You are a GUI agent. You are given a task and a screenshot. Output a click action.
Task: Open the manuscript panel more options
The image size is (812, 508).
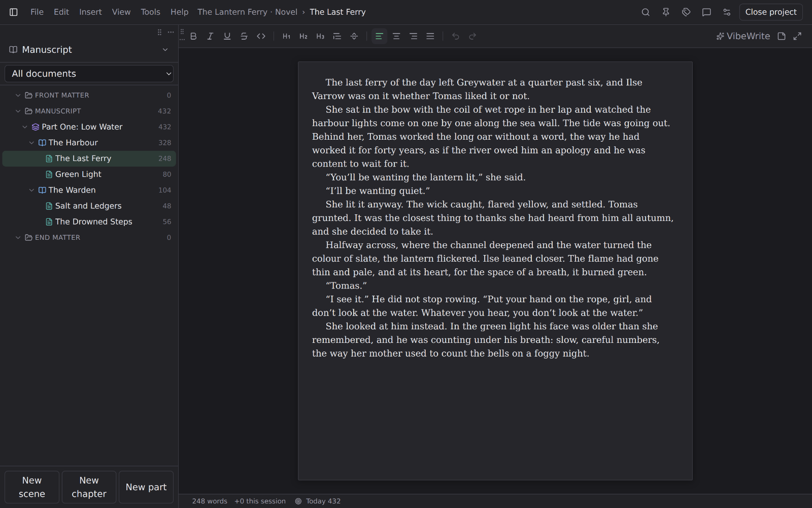[x=171, y=32]
